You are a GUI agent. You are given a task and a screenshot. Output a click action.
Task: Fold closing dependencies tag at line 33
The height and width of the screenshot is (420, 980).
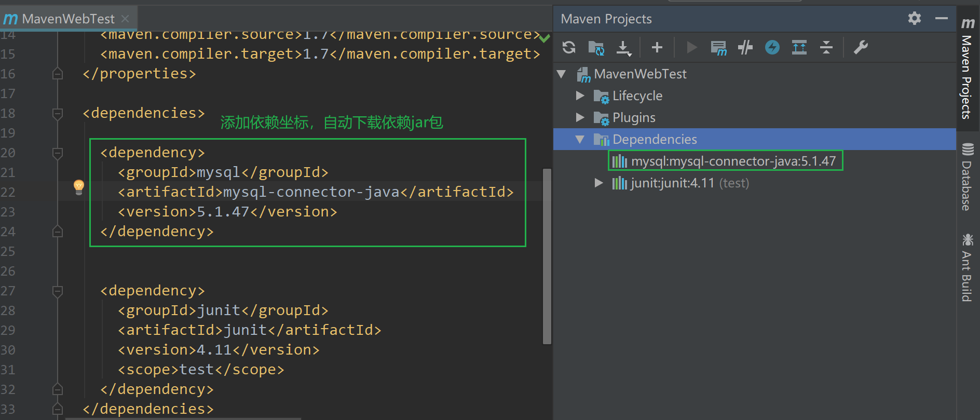pyautogui.click(x=58, y=409)
